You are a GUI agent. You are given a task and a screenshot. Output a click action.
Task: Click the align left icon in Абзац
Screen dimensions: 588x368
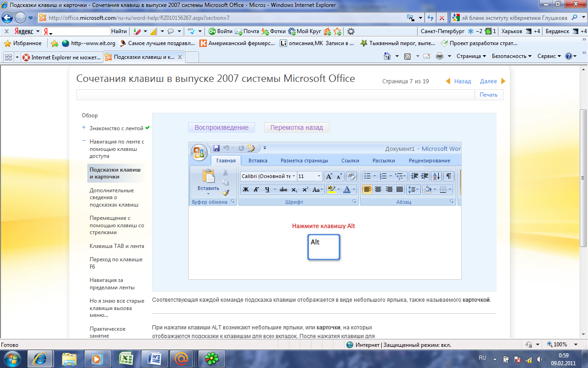(x=367, y=190)
